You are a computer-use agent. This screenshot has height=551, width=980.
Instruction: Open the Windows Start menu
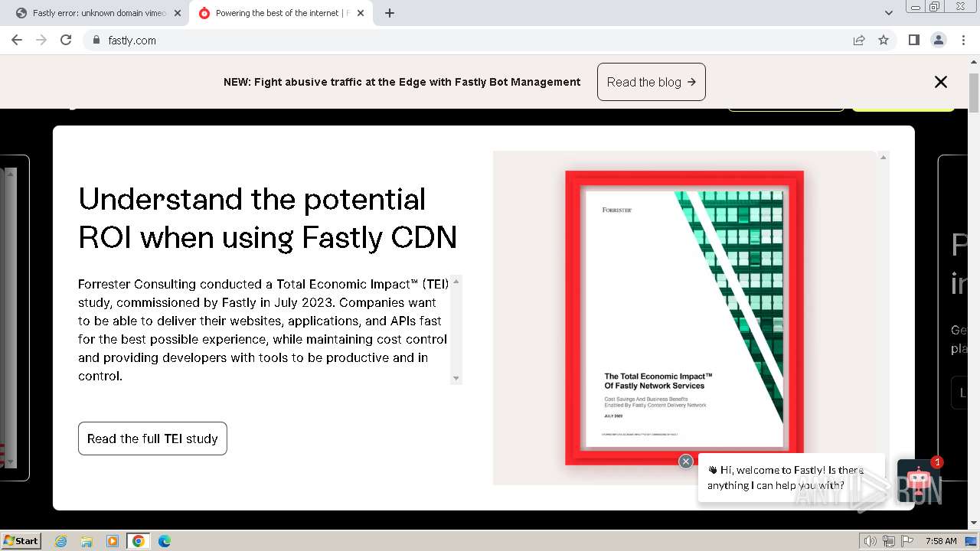(x=21, y=540)
